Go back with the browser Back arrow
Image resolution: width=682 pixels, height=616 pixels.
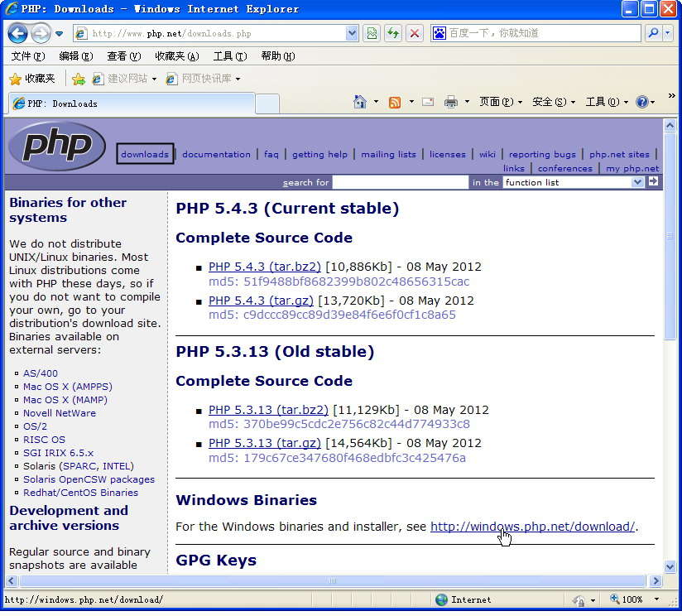pyautogui.click(x=17, y=33)
